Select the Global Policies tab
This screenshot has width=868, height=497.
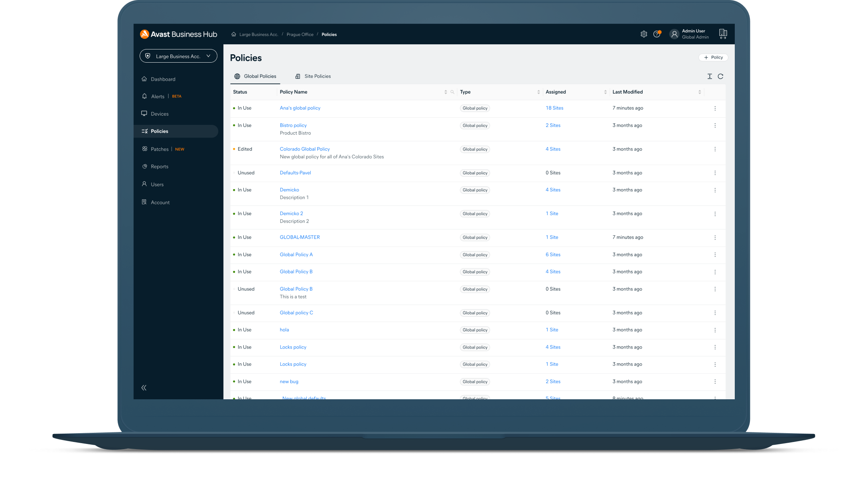(x=255, y=76)
